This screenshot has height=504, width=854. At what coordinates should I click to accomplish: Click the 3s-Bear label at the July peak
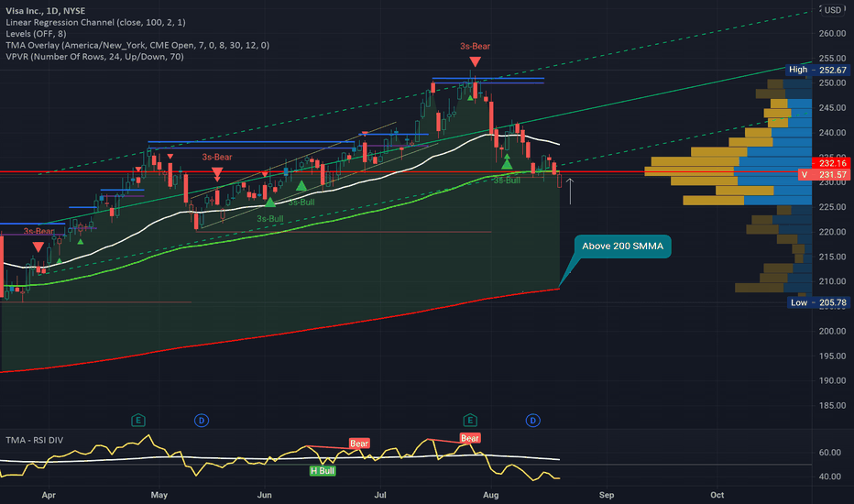[x=475, y=47]
